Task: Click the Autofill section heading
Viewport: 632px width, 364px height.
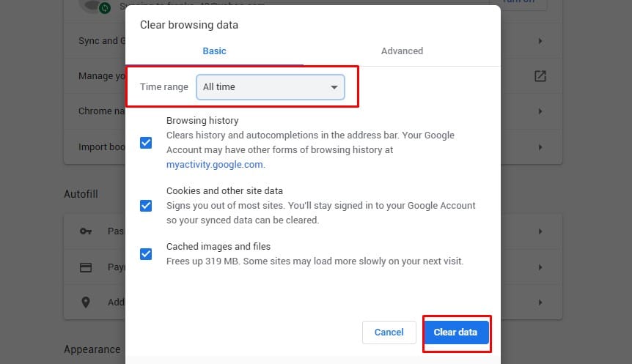Action: click(81, 195)
